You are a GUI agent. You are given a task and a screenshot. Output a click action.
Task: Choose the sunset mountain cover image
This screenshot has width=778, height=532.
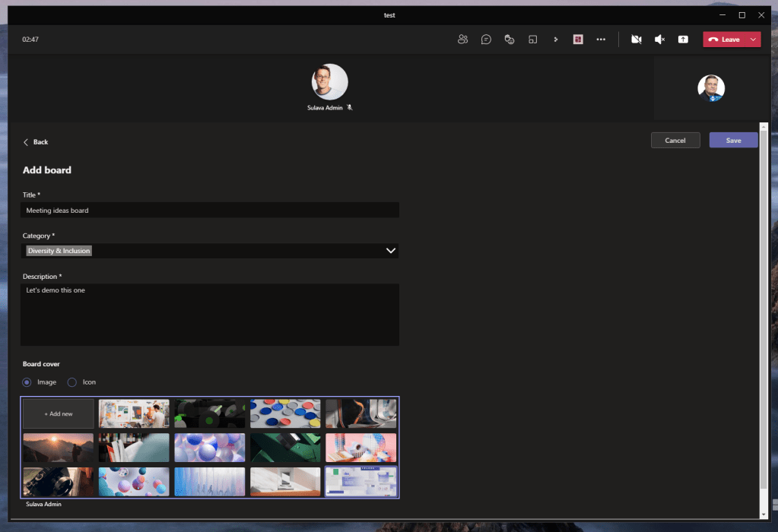click(x=59, y=448)
